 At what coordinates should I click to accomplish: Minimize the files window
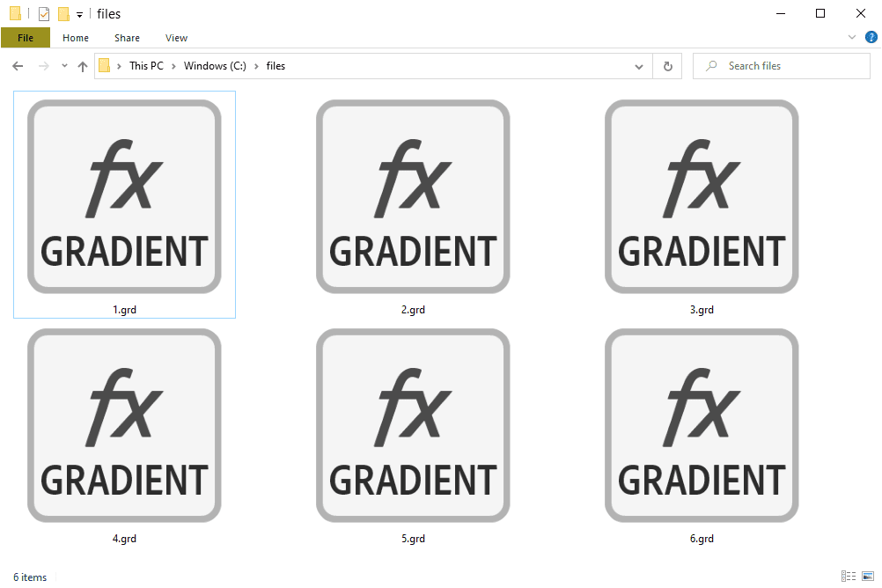[x=781, y=13]
